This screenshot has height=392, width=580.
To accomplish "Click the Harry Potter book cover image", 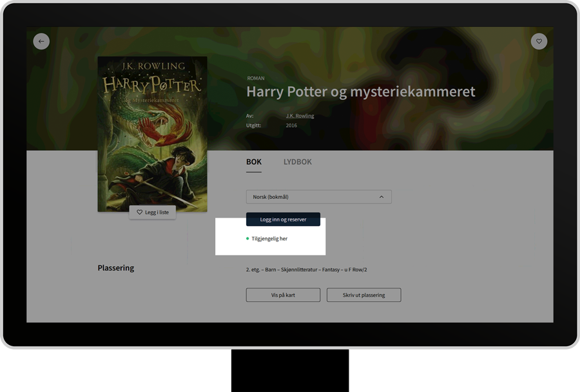I will pyautogui.click(x=152, y=134).
